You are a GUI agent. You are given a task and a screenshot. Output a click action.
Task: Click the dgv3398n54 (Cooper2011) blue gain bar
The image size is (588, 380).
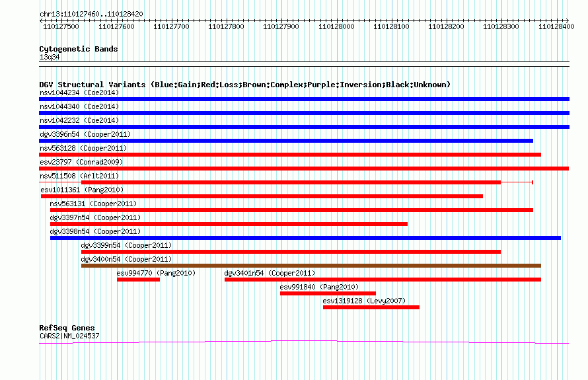(305, 238)
